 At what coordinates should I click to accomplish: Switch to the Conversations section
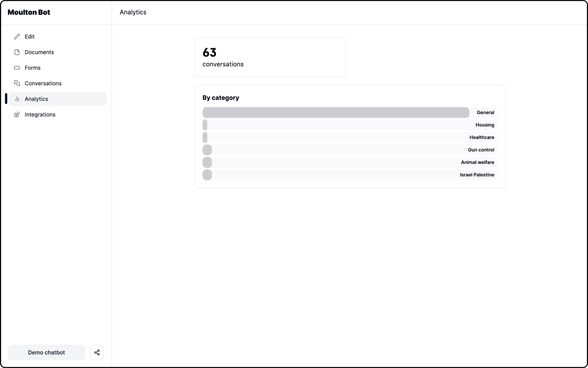43,83
